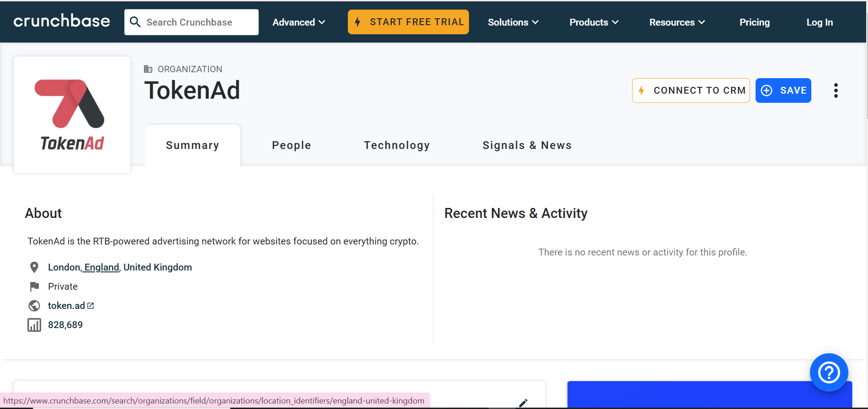This screenshot has height=409, width=868.
Task: Open the Products menu
Action: pos(594,22)
